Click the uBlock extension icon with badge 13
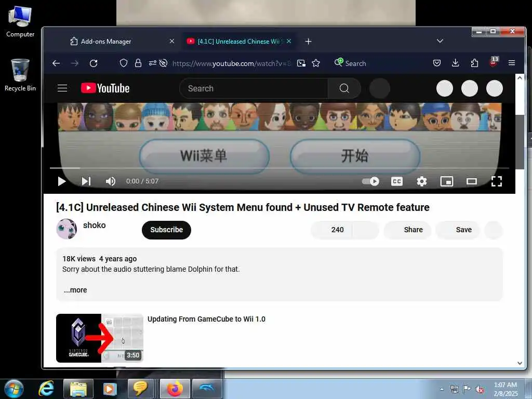 coord(494,62)
